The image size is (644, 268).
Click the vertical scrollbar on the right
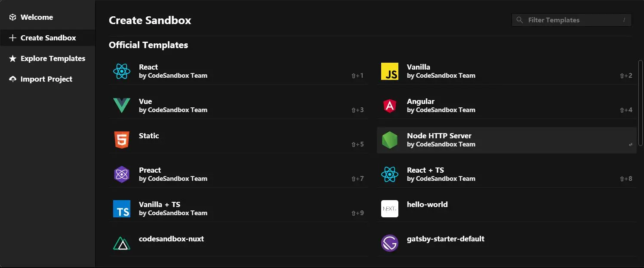point(641,103)
